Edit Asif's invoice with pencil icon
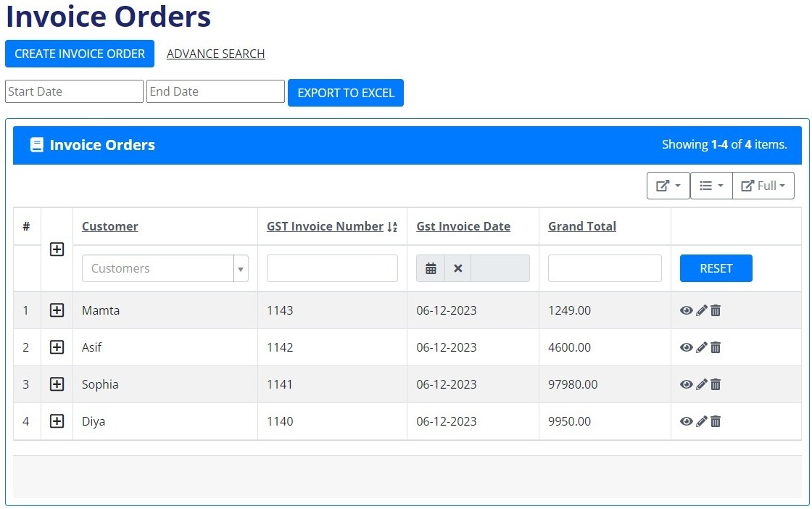The image size is (812, 509). pyautogui.click(x=701, y=347)
